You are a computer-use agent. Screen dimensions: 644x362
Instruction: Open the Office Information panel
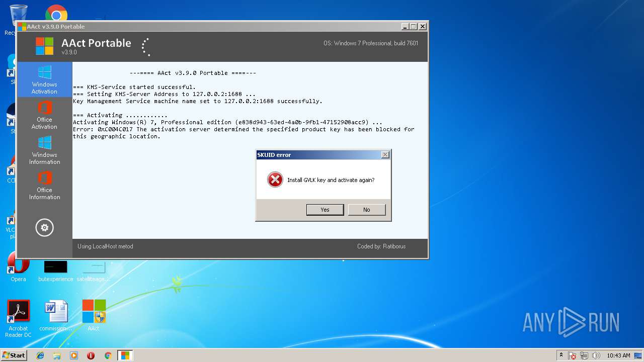pyautogui.click(x=45, y=185)
